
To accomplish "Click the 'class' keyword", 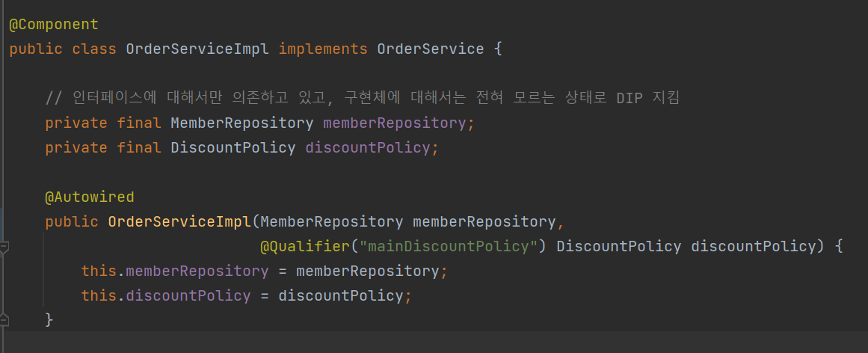I will (x=94, y=49).
